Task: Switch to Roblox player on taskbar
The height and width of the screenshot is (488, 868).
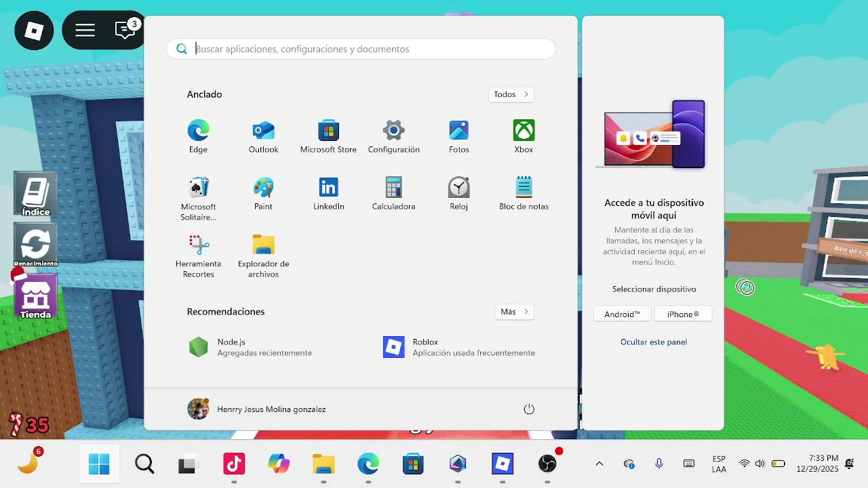Action: pyautogui.click(x=502, y=464)
